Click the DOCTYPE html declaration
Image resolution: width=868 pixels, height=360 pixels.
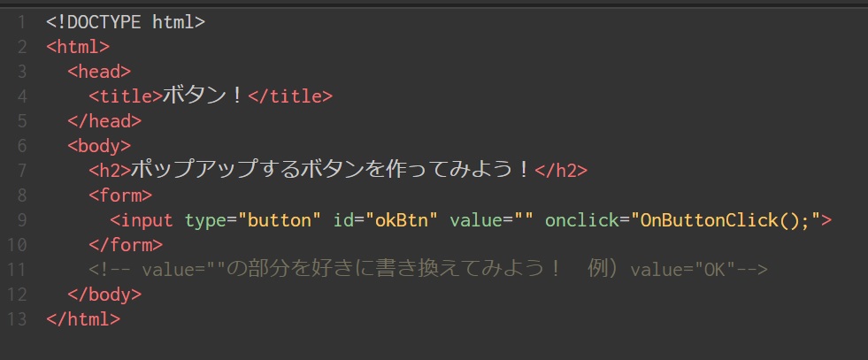(x=126, y=21)
